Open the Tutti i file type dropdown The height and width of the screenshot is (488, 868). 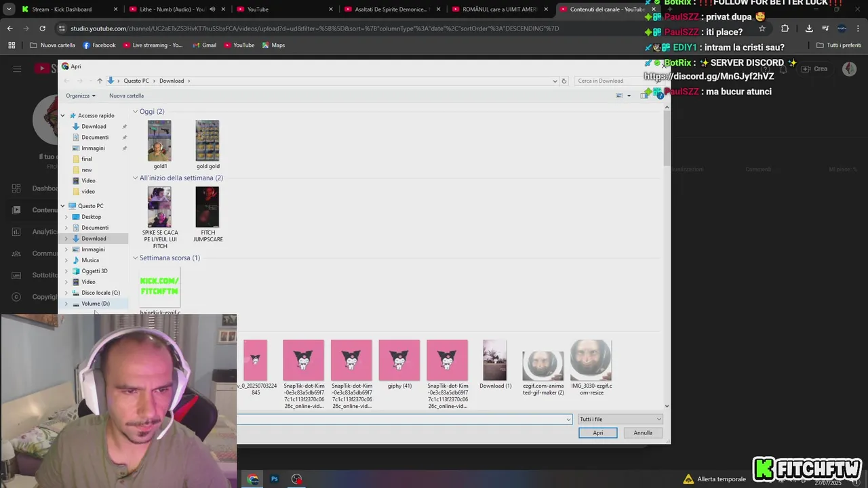[x=620, y=420]
